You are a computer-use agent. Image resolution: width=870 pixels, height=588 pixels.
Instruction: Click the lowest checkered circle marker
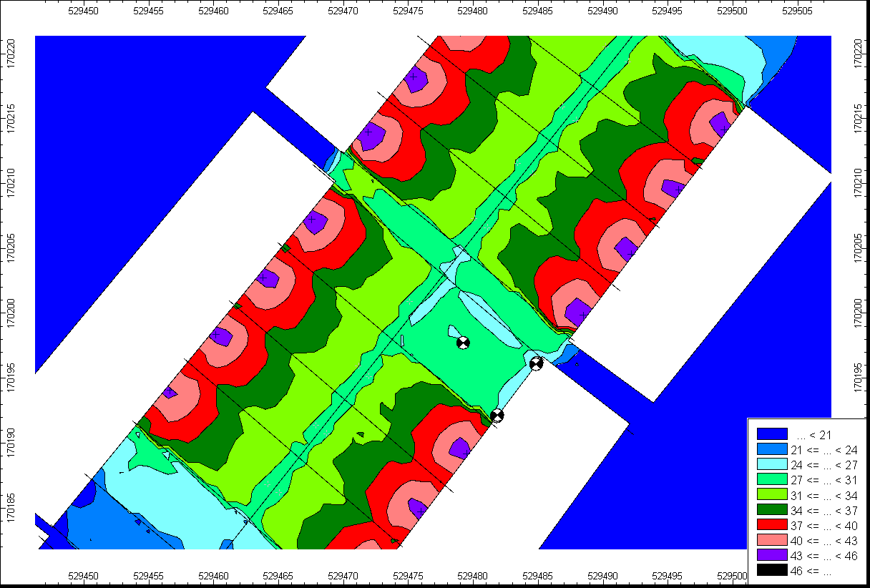(x=497, y=415)
